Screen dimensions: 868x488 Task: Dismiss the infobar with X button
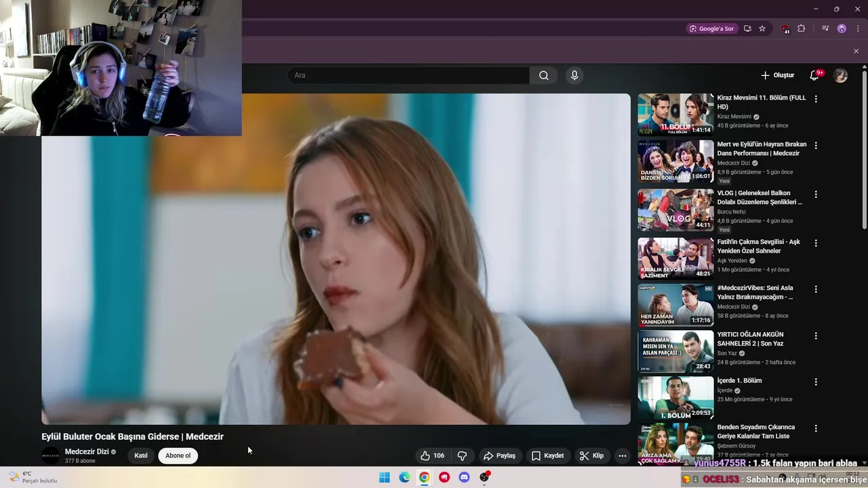point(856,51)
